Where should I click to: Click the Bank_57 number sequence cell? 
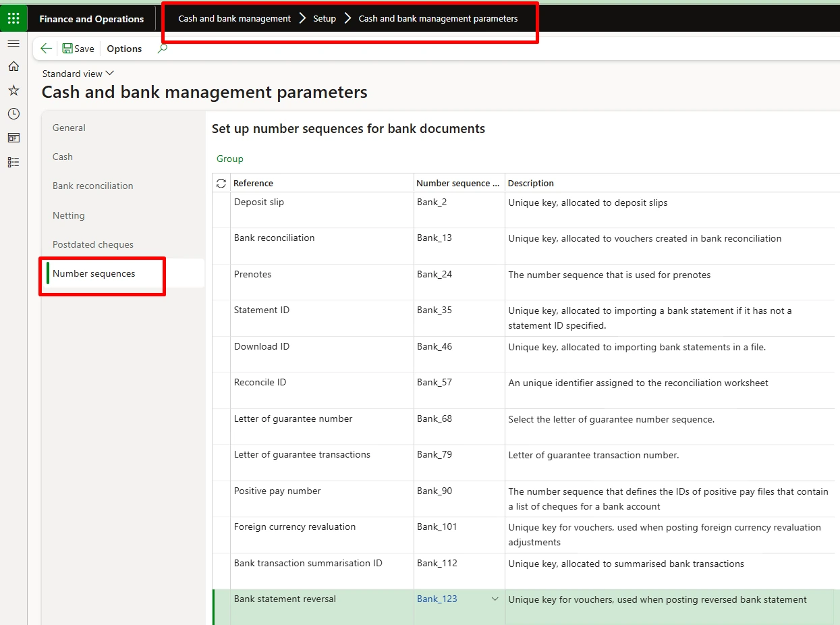pos(459,390)
